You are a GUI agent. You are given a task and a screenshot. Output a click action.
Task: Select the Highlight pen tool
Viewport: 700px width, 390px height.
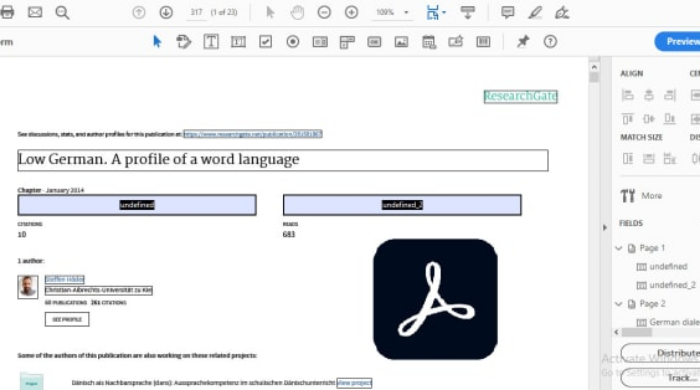(535, 12)
